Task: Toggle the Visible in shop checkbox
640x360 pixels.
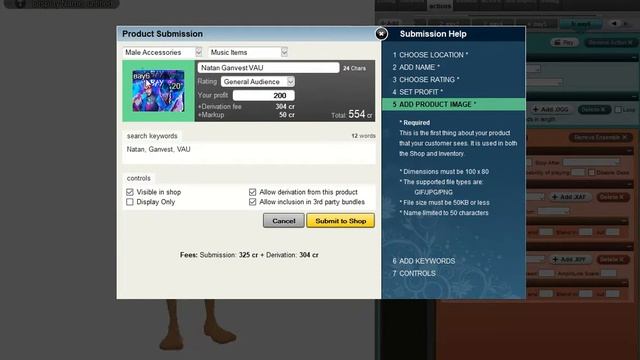Action: (x=130, y=192)
